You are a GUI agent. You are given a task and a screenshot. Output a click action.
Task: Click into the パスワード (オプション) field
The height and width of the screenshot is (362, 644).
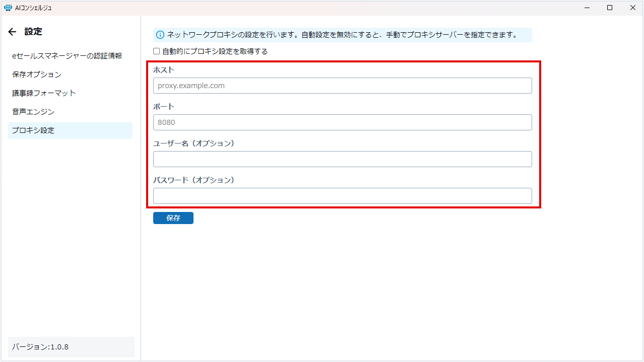coord(342,196)
